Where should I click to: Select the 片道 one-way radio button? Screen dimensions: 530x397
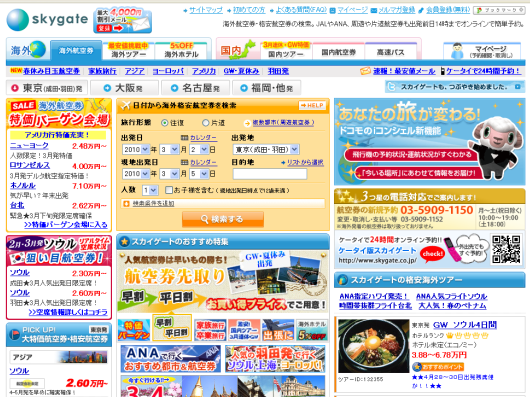206,123
